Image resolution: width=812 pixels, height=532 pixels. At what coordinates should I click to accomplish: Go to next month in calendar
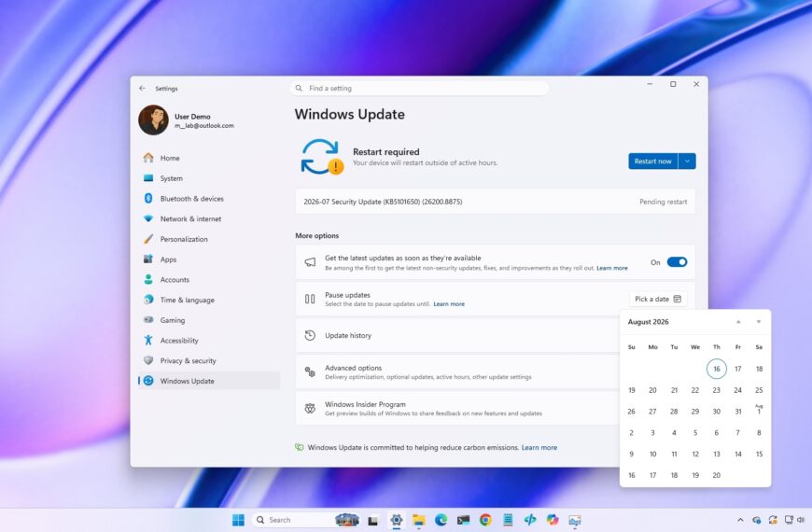tap(759, 322)
